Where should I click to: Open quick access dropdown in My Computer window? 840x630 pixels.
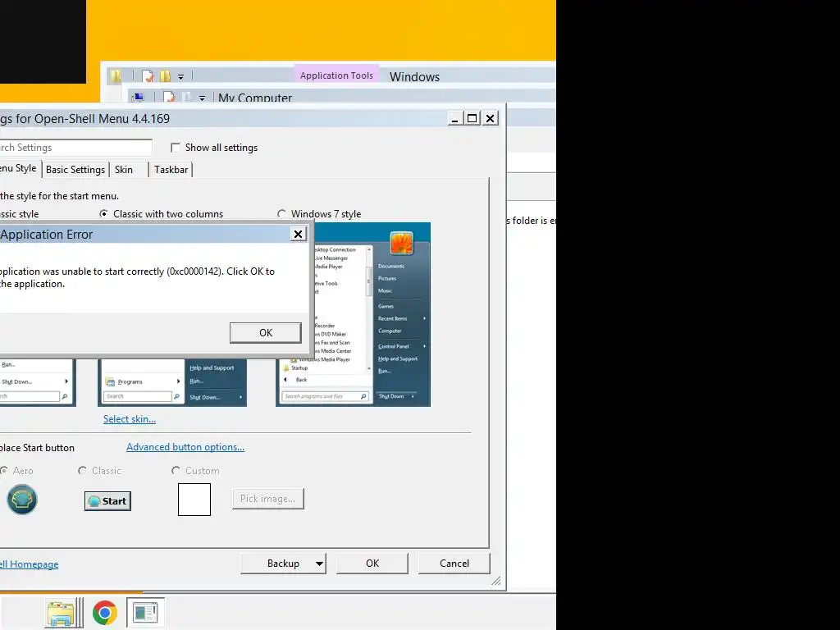(x=202, y=98)
